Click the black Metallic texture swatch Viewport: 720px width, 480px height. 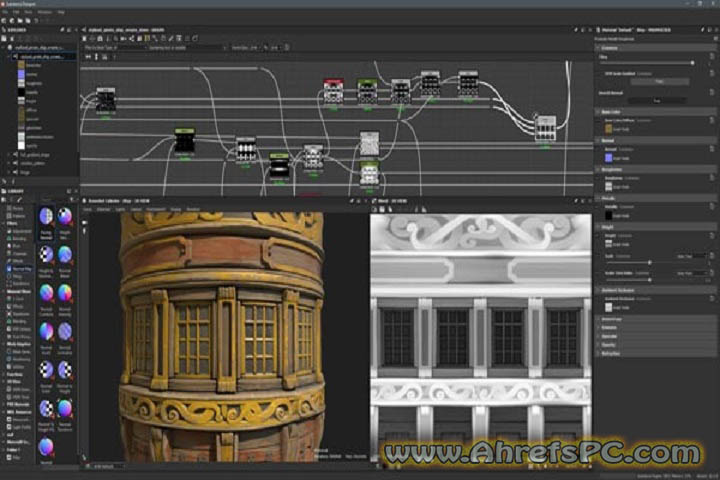coord(608,215)
